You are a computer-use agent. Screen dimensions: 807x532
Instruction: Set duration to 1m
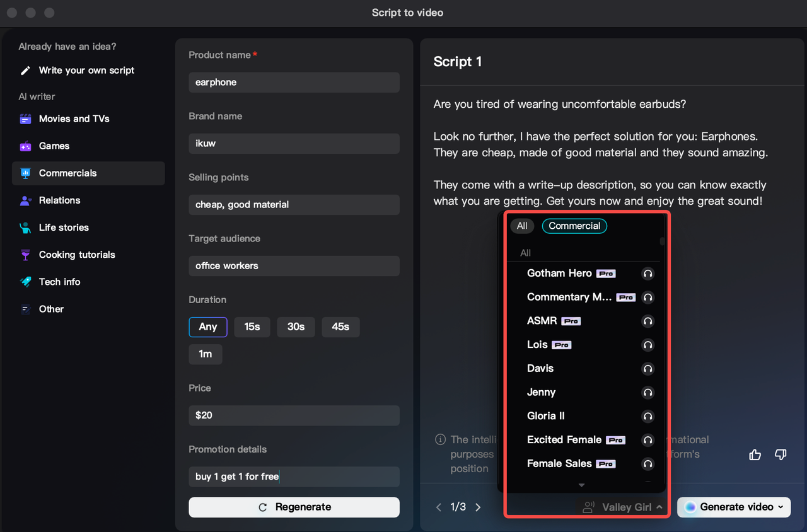point(206,354)
